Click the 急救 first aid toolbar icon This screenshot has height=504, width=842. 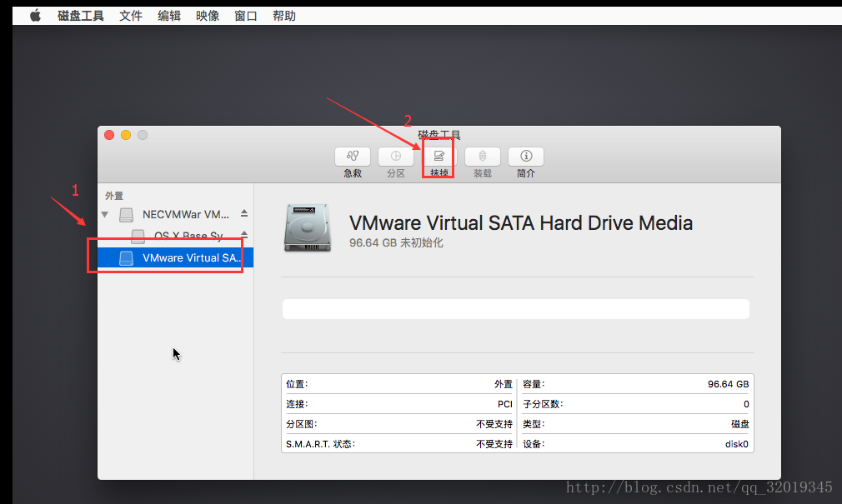tap(353, 156)
